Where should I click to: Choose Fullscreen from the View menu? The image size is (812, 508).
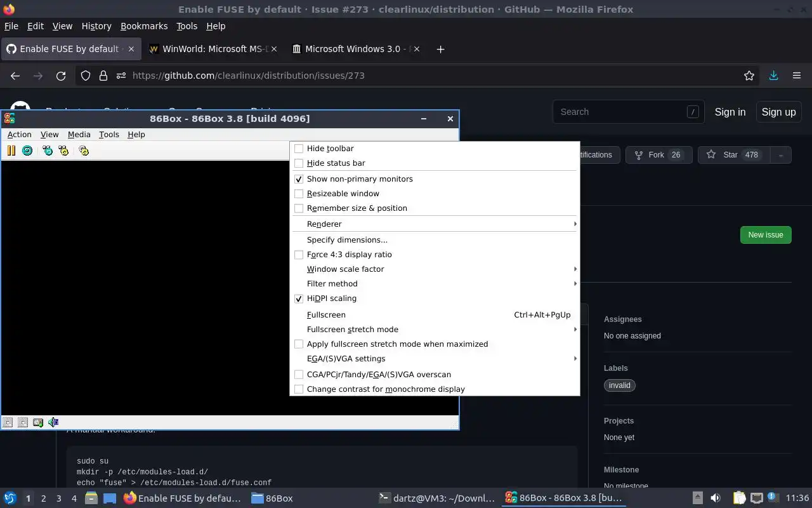(435, 315)
